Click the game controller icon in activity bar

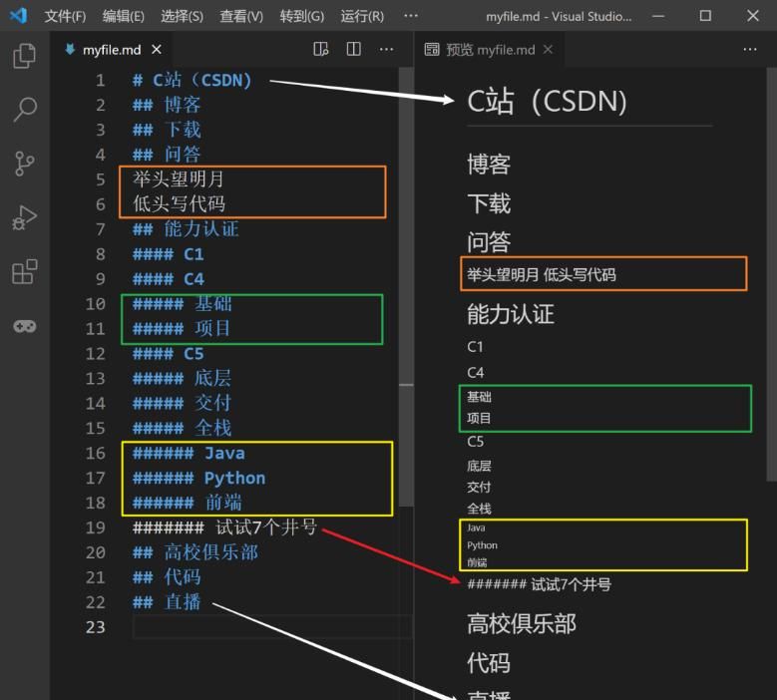point(24,326)
